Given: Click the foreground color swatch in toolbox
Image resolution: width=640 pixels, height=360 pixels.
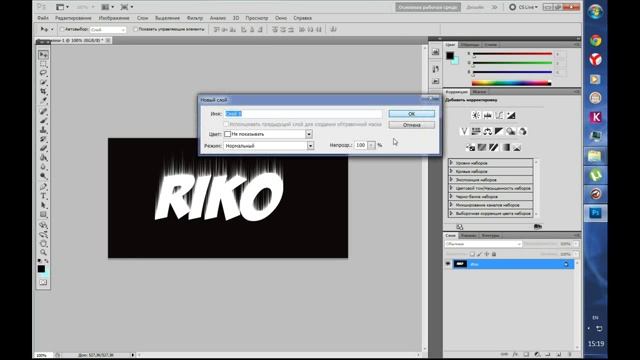Looking at the screenshot, I should tap(41, 269).
